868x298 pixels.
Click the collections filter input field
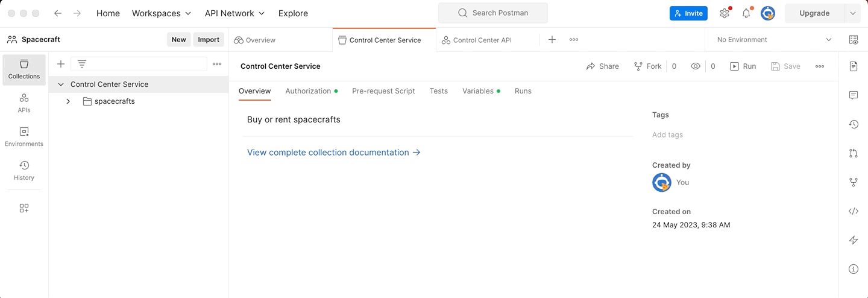[139, 64]
